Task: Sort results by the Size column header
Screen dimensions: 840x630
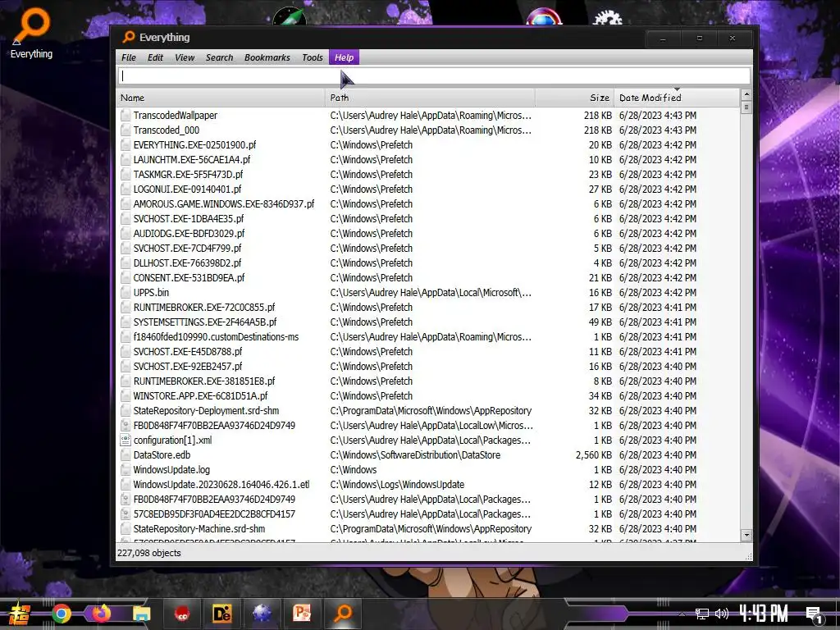Action: (575, 98)
